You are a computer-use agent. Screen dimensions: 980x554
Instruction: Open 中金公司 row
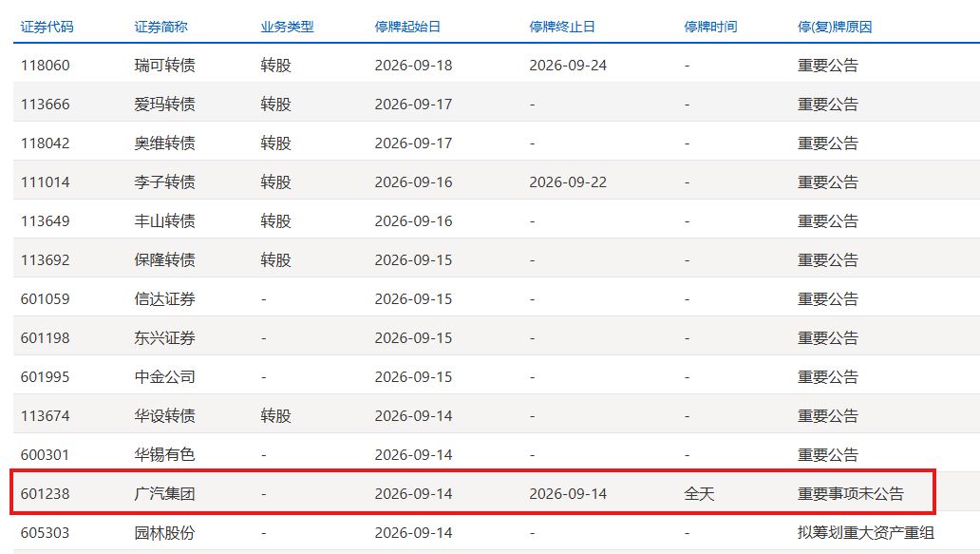click(164, 377)
